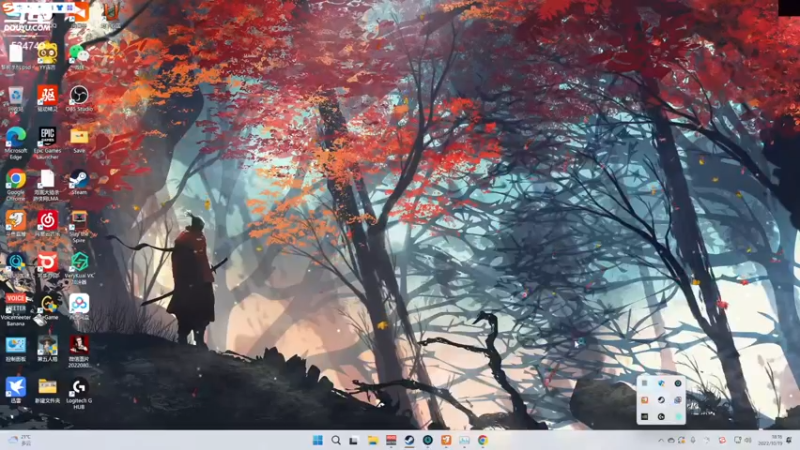Launch the Steam desktop shortcut
The width and height of the screenshot is (800, 450).
tap(79, 182)
